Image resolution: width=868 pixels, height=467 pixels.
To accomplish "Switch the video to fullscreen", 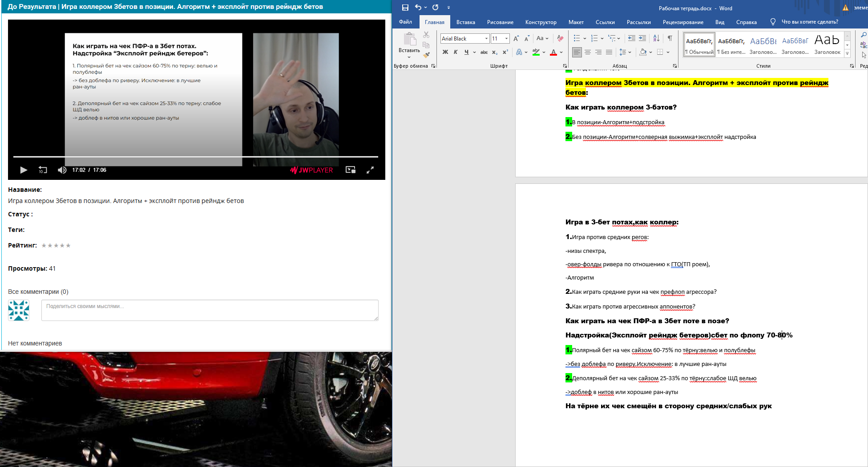I will [x=370, y=170].
